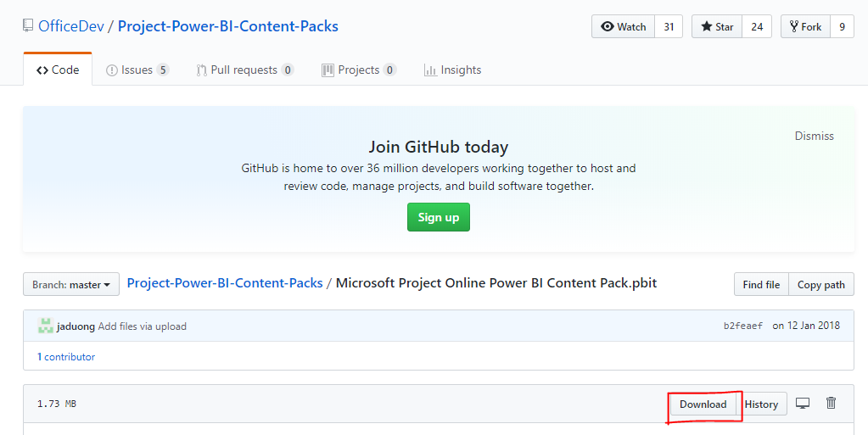Click the on 12 Jan 2018 date

806,326
